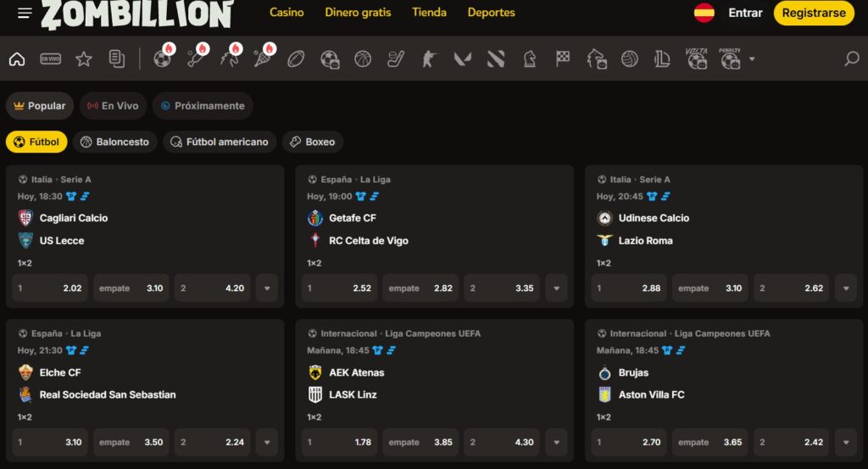Viewport: 868px width, 469px height.
Task: Open more sports dropdown arrow in toolbar
Action: 752,59
